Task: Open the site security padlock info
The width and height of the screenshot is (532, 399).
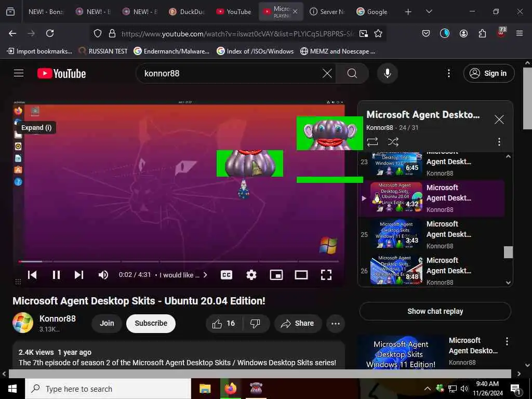Action: (x=112, y=33)
